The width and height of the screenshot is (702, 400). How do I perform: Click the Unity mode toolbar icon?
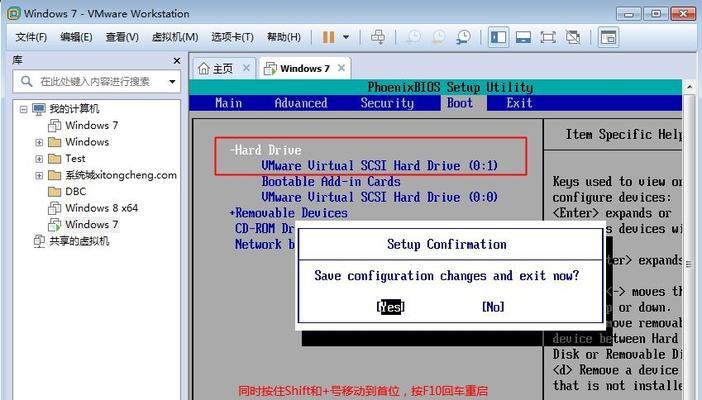click(x=573, y=37)
